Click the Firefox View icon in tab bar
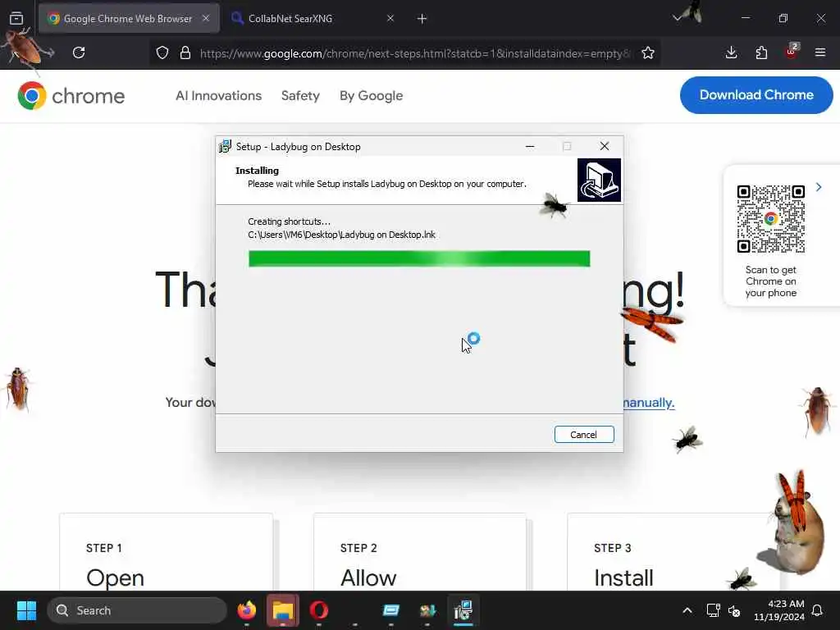This screenshot has height=630, width=840. click(x=16, y=18)
